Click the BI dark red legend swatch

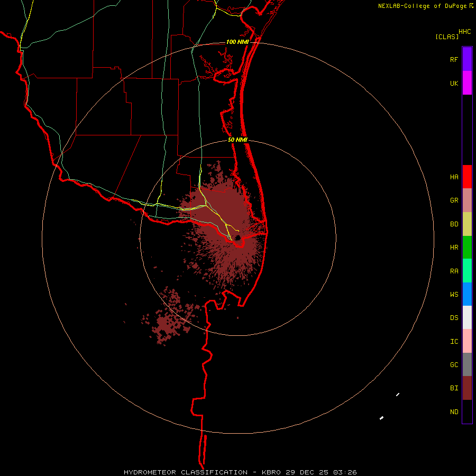[467, 388]
